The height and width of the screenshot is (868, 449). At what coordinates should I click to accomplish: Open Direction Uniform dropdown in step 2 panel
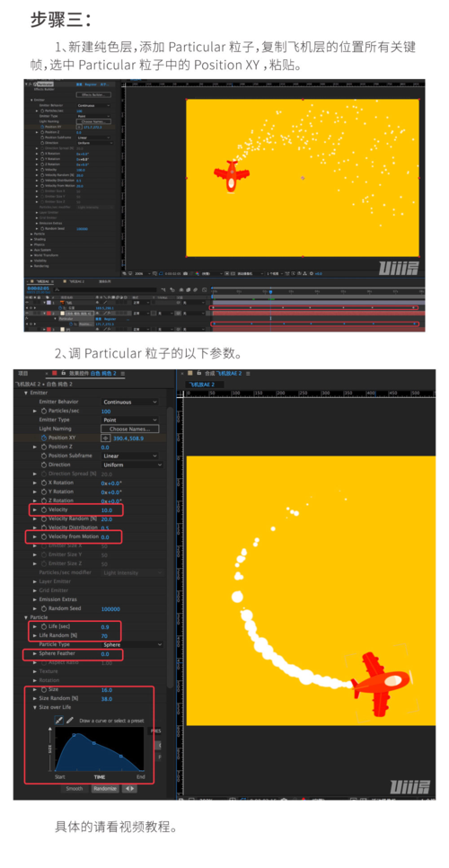point(132,465)
